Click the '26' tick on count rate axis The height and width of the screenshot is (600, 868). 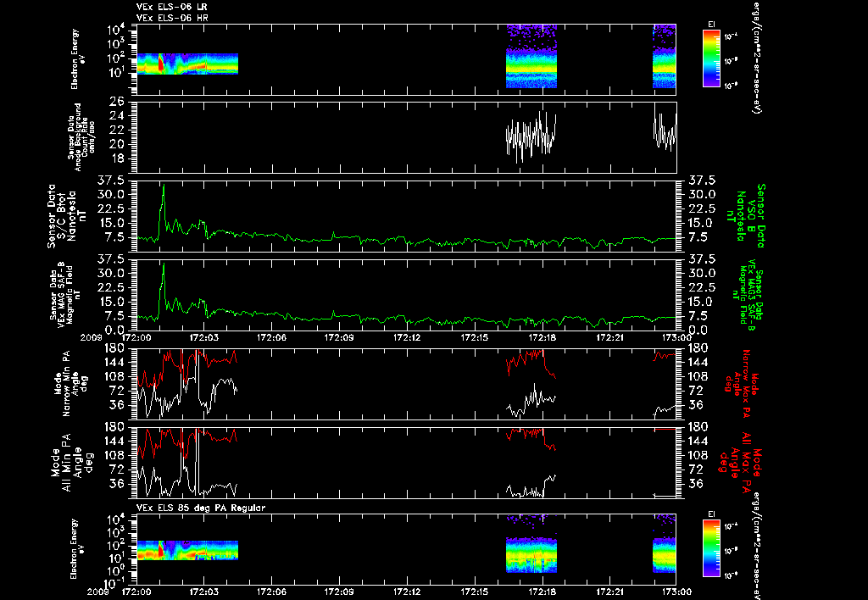tap(117, 102)
